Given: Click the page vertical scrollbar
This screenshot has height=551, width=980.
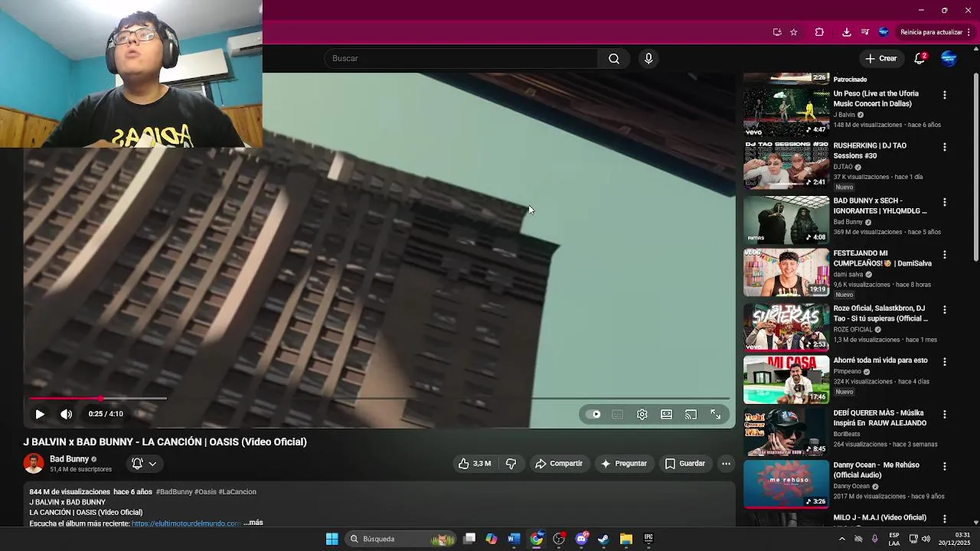Looking at the screenshot, I should coord(975,168).
